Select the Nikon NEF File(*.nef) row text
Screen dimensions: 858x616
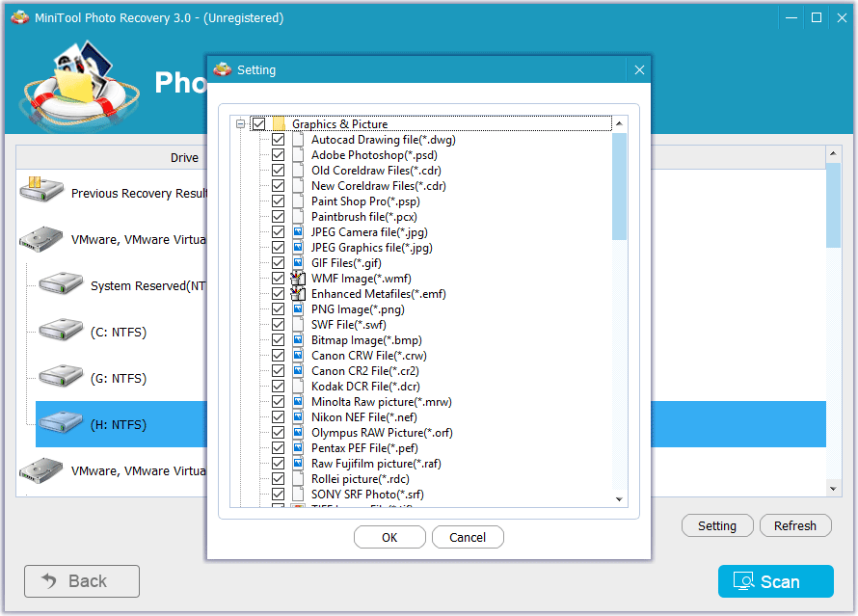pyautogui.click(x=363, y=416)
